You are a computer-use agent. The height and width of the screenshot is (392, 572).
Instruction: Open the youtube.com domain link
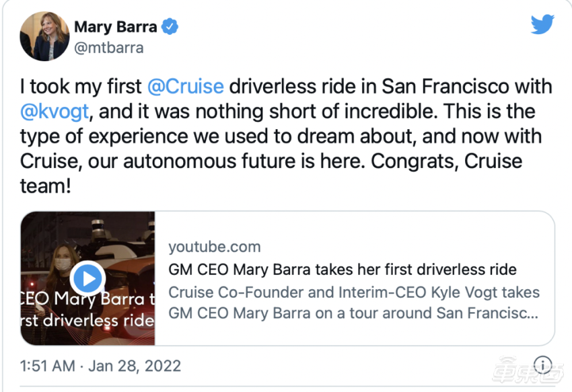215,247
